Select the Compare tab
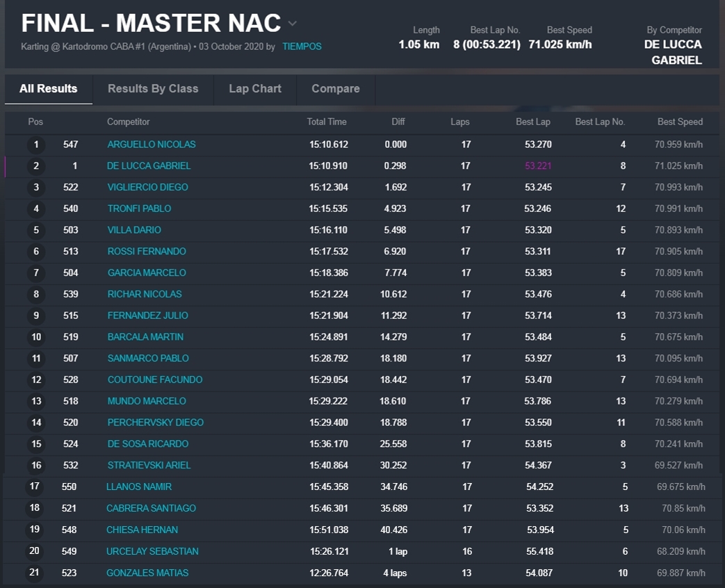The image size is (725, 588). [x=336, y=89]
